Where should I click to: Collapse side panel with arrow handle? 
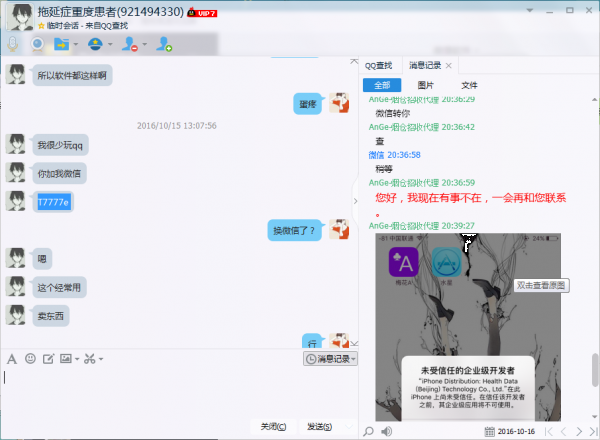(355, 201)
